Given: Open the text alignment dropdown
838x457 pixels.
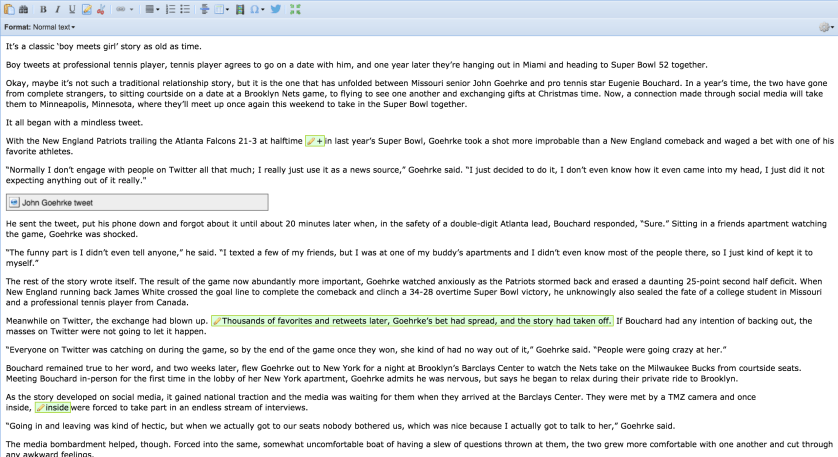Looking at the screenshot, I should [151, 9].
